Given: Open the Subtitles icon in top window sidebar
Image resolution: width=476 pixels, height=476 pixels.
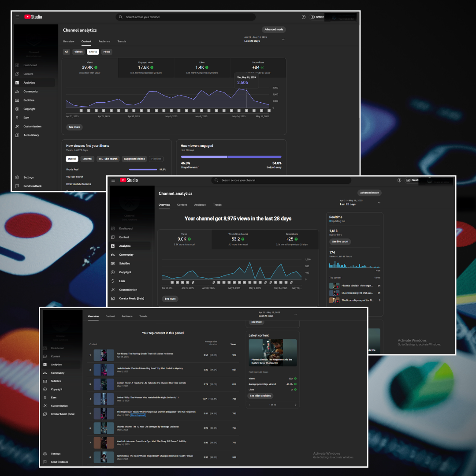Looking at the screenshot, I should 17,100.
